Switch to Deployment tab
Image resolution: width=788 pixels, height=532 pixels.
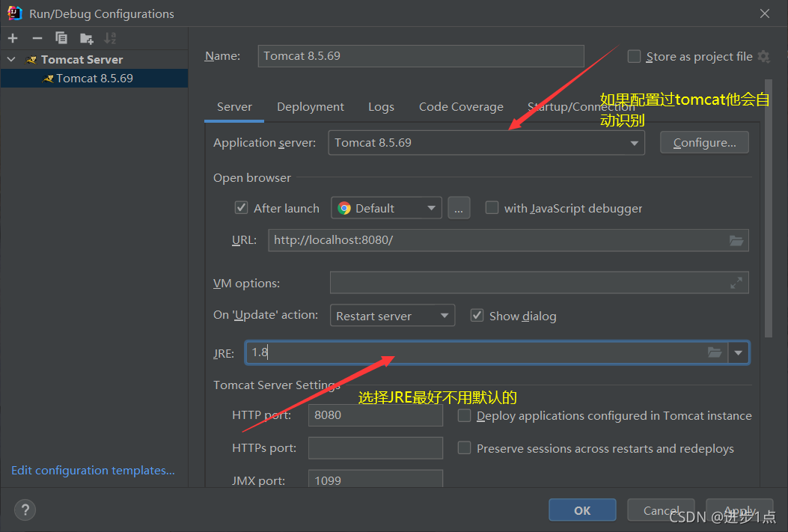click(310, 107)
